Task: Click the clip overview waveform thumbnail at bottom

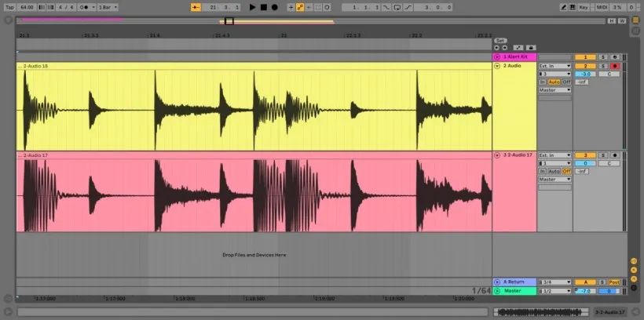Action: pyautogui.click(x=541, y=312)
